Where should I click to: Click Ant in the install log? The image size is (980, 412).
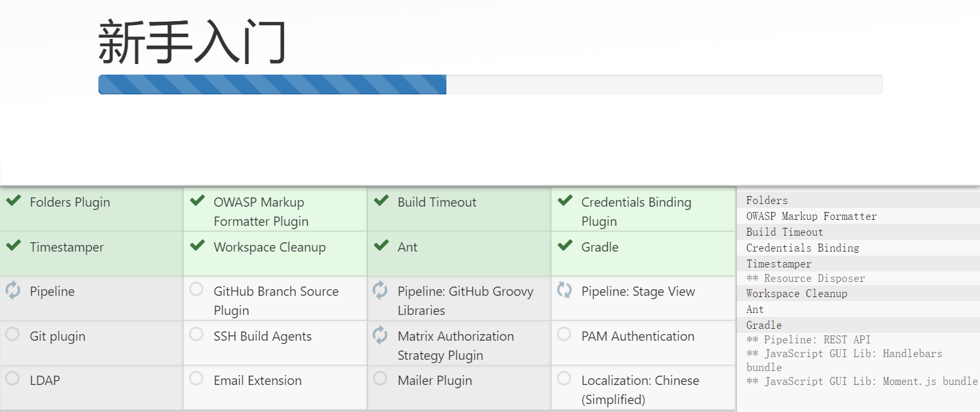(755, 309)
